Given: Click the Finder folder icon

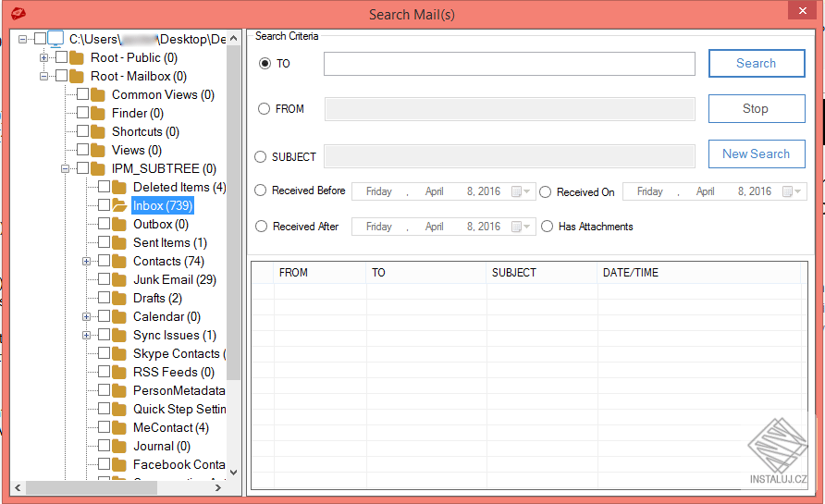Looking at the screenshot, I should (98, 113).
